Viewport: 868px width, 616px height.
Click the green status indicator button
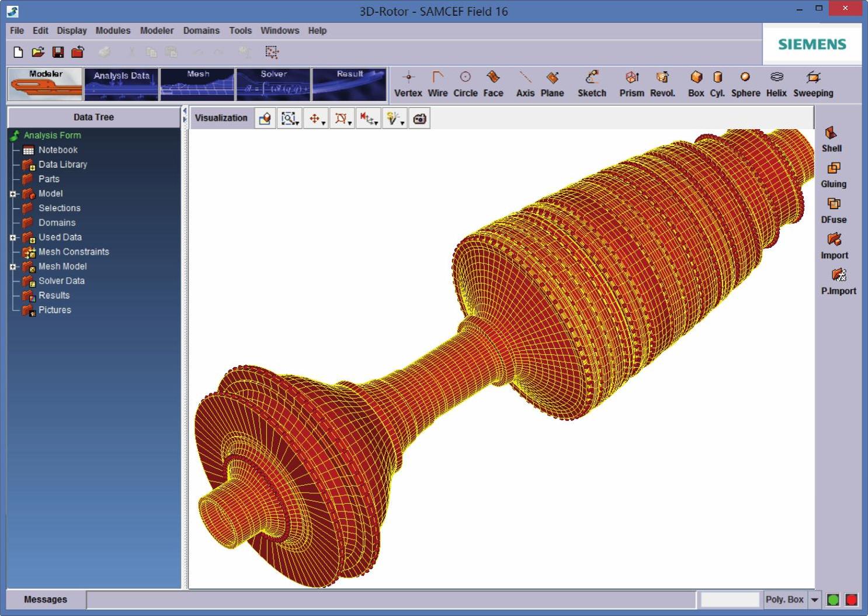point(834,600)
